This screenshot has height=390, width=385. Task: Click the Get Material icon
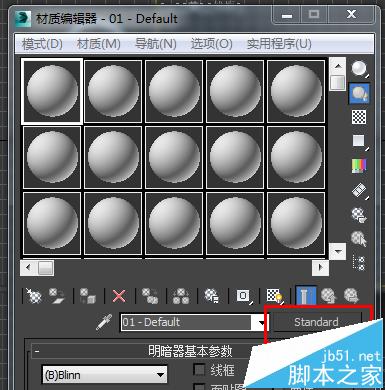34,296
